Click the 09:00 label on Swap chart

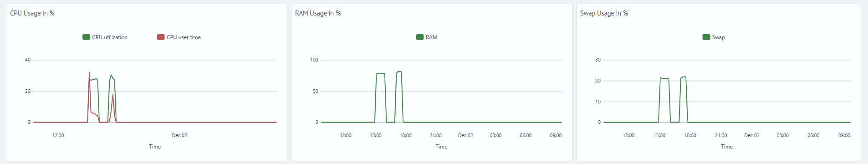844,135
